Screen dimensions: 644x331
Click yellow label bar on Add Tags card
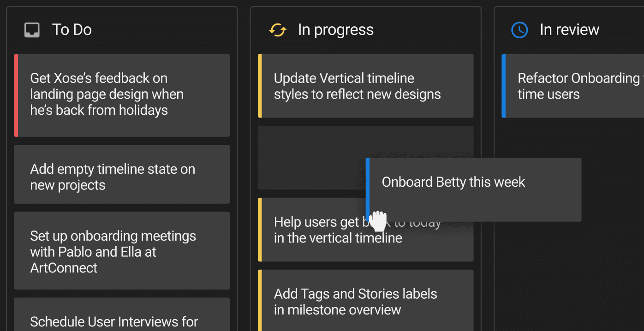(260, 301)
